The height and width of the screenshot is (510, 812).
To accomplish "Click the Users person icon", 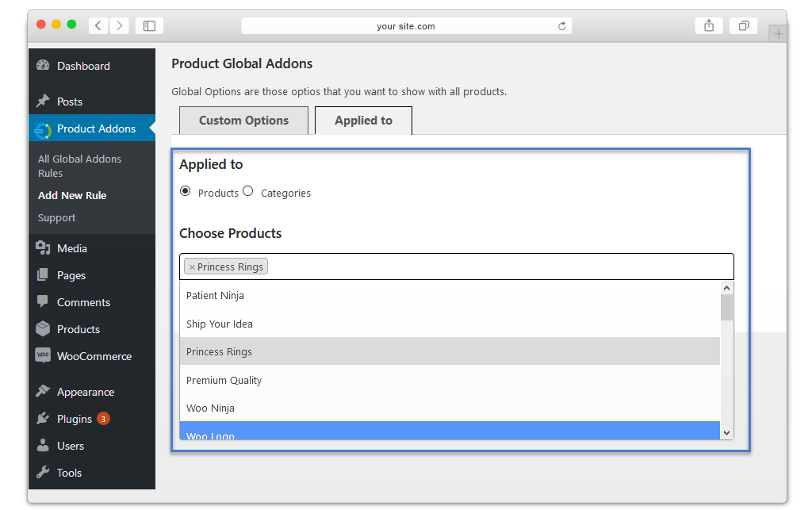I will point(43,445).
